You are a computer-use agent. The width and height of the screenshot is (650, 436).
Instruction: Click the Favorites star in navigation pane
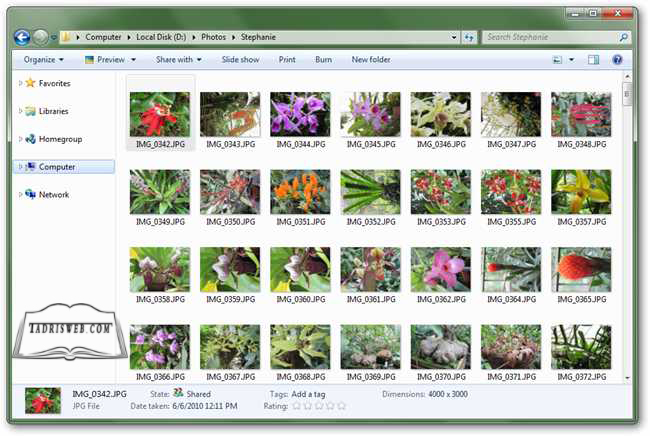coord(31,83)
